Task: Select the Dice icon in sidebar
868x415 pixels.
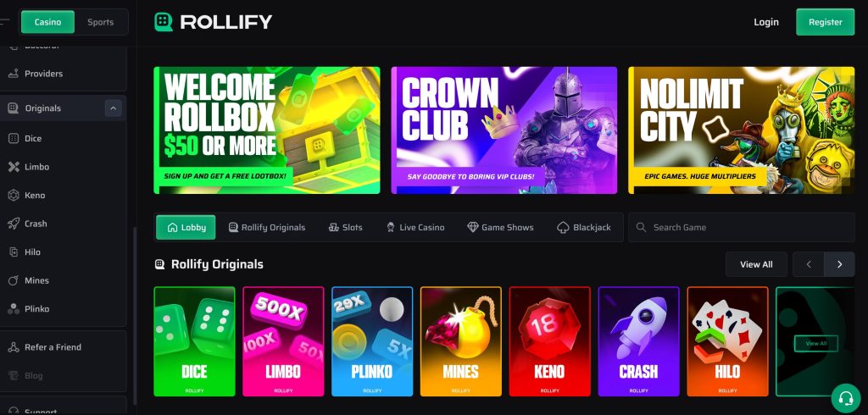Action: tap(14, 138)
